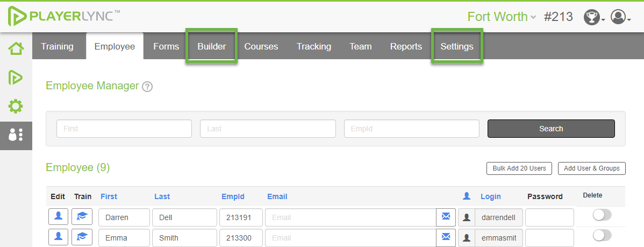Click the PlayerLync logo

point(64,17)
